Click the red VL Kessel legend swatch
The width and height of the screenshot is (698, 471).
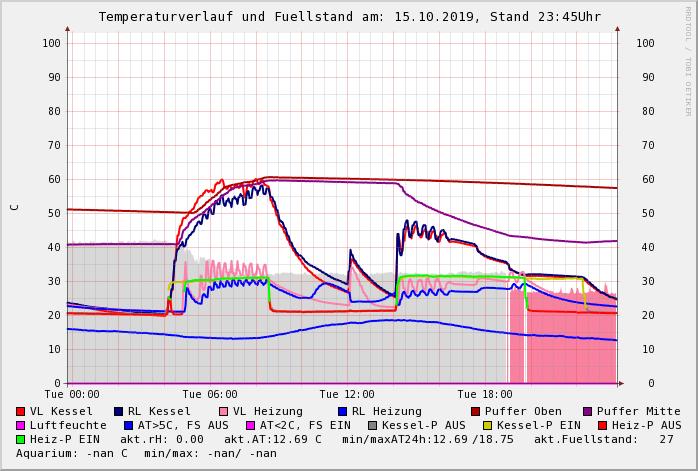click(21, 411)
